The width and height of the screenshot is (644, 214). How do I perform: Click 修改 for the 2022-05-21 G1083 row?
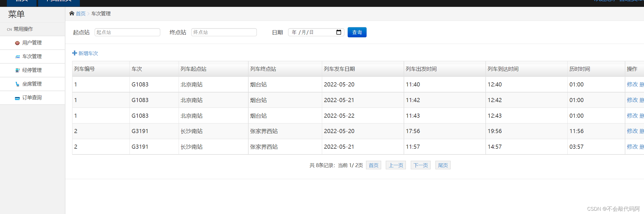coord(632,100)
